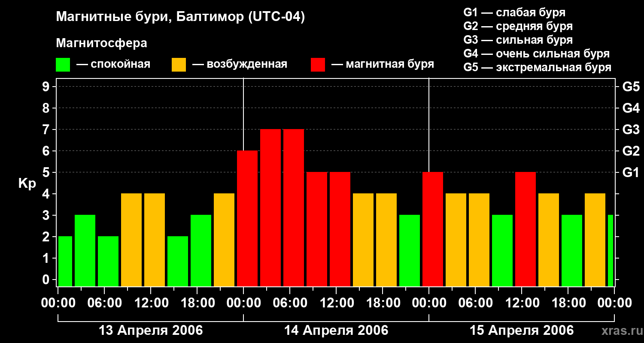The width and height of the screenshot is (644, 343).
Task: Click the 'G3 — сильная буря' description
Action: pos(518,40)
